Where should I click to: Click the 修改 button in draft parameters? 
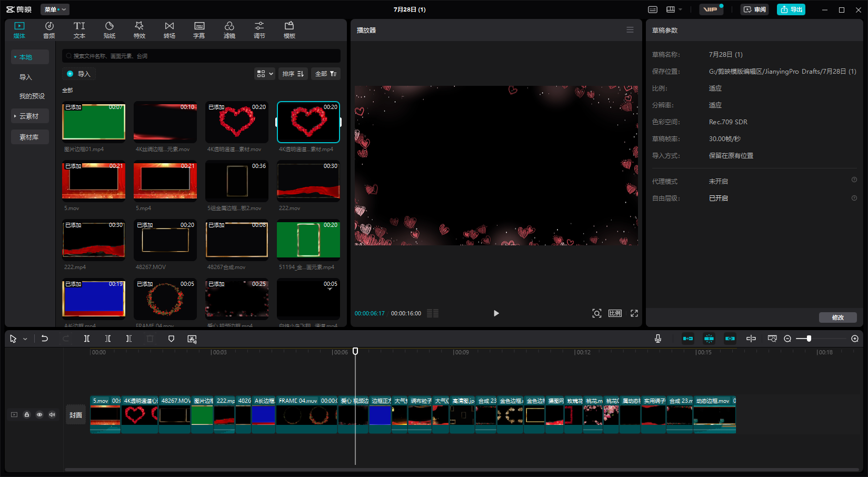click(x=837, y=317)
